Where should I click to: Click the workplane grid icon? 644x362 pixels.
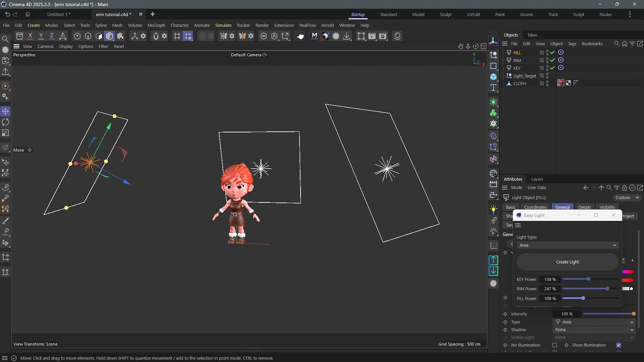tap(177, 36)
